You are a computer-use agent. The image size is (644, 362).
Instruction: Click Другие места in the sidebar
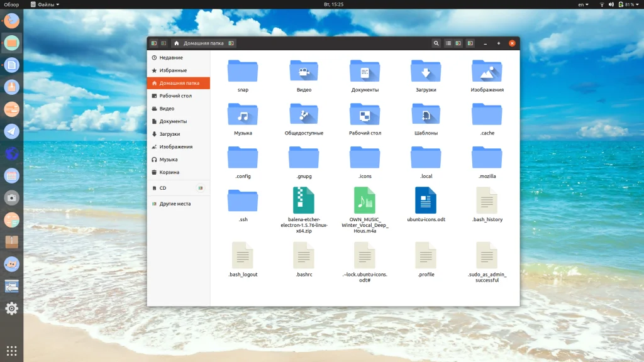click(x=174, y=204)
